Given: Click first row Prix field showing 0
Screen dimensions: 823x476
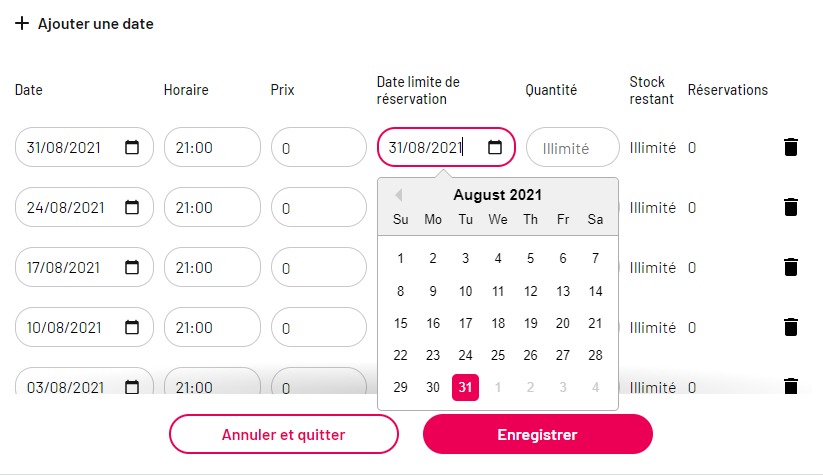Looking at the screenshot, I should 319,147.
